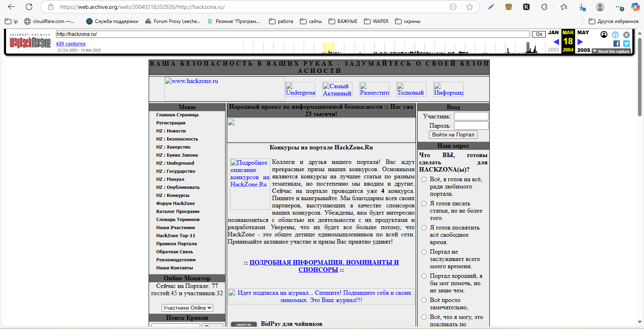Image resolution: width=644 pixels, height=329 pixels.
Task: Select poll option 'Всё просто замечательно'
Action: (x=424, y=300)
